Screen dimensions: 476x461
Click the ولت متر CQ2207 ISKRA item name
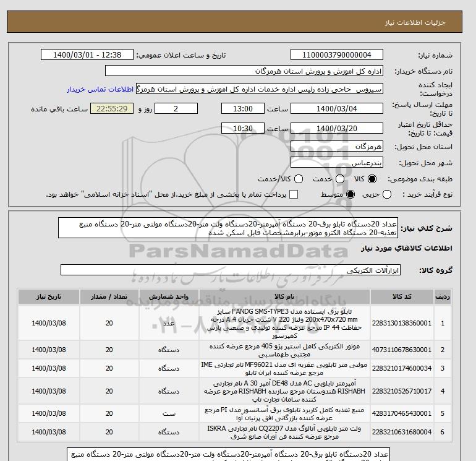[x=284, y=433]
